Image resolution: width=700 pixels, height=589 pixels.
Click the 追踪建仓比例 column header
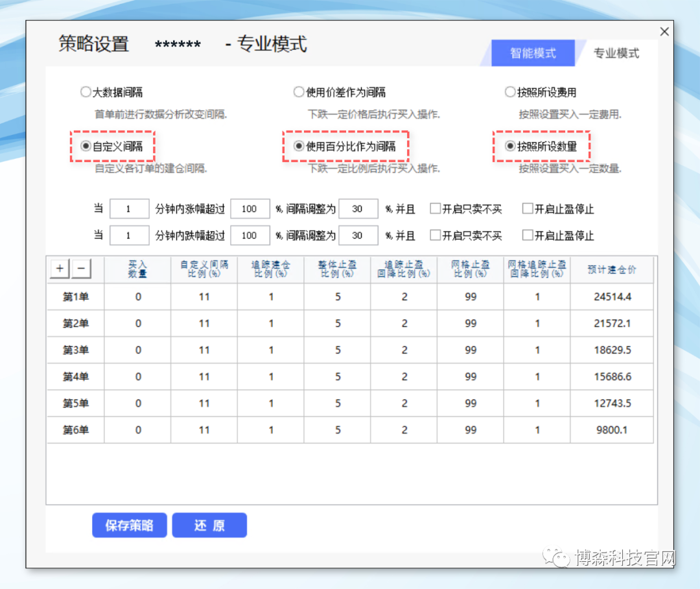pos(270,269)
